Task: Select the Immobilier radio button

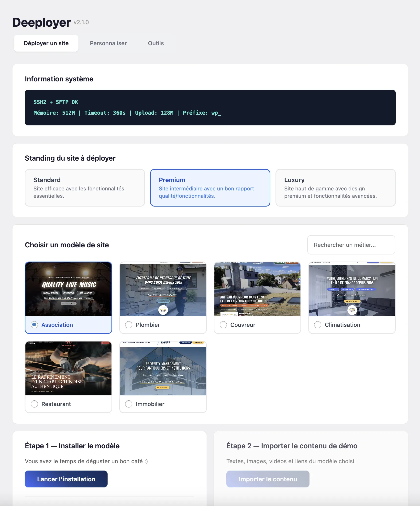Action: pyautogui.click(x=129, y=404)
